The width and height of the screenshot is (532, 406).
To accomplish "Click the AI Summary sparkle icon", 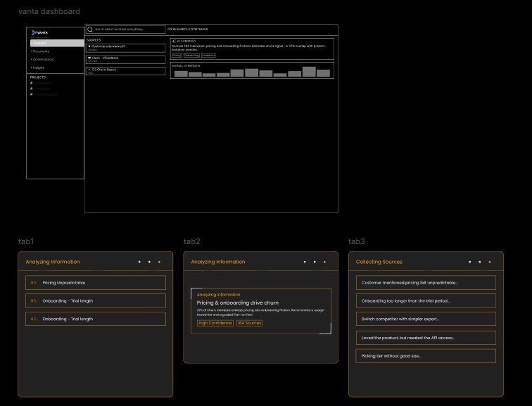I will coord(174,41).
